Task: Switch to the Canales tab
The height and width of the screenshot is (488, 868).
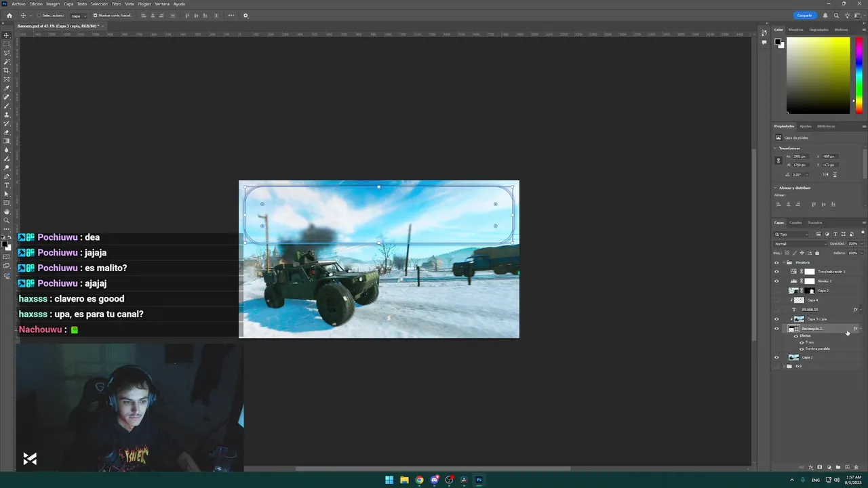Action: click(795, 222)
